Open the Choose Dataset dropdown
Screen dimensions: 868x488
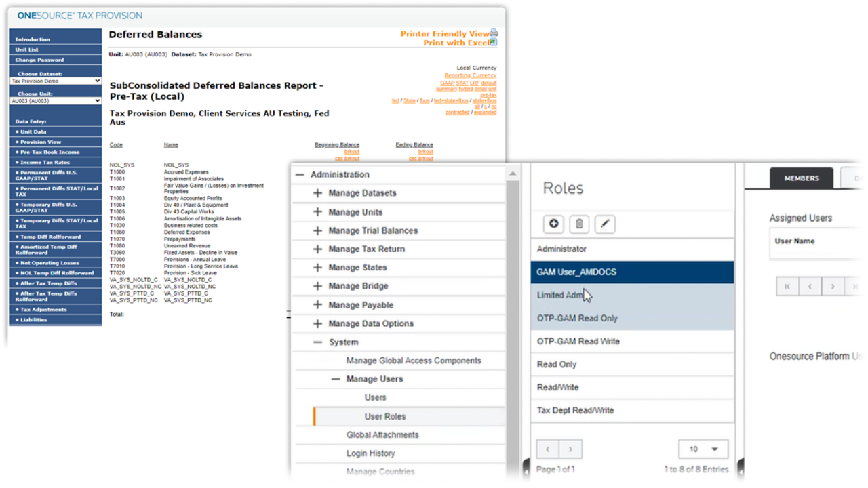56,81
